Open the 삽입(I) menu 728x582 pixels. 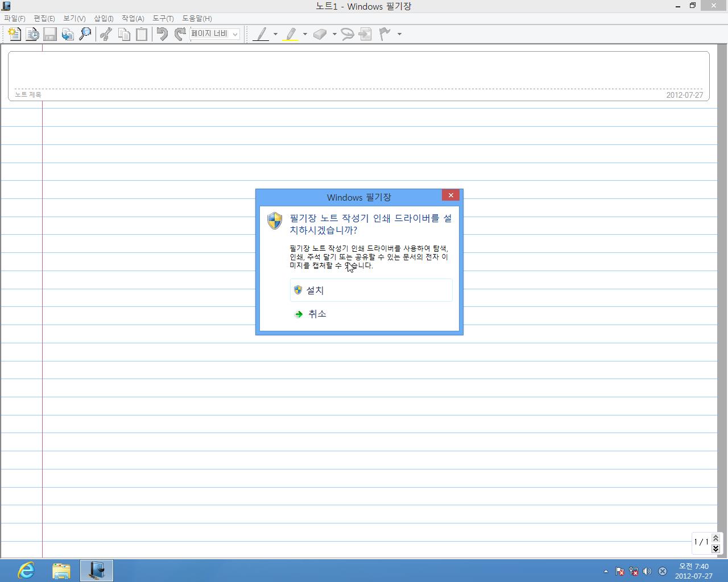[x=104, y=18]
